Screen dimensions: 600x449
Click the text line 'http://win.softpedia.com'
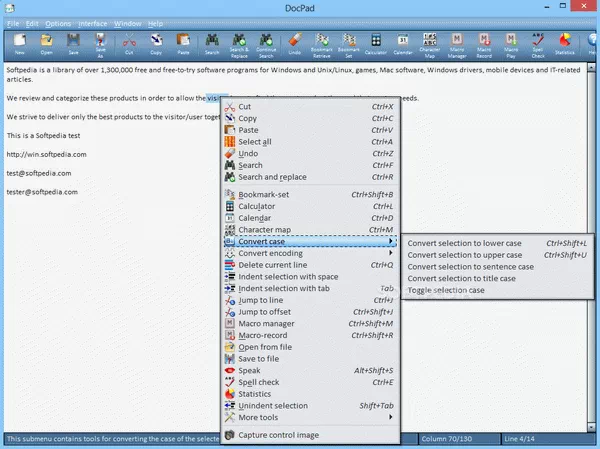tap(47, 154)
